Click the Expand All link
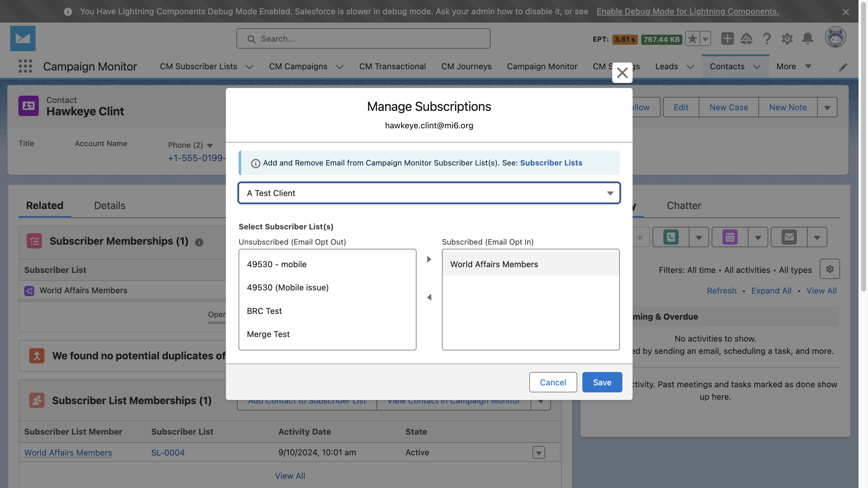This screenshot has height=488, width=868. [771, 290]
